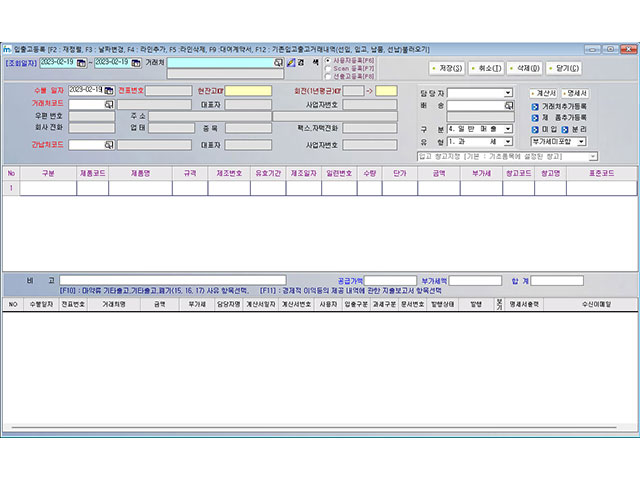Click the 제조번호 column header
Viewport: 640px width, 480px height.
point(229,173)
